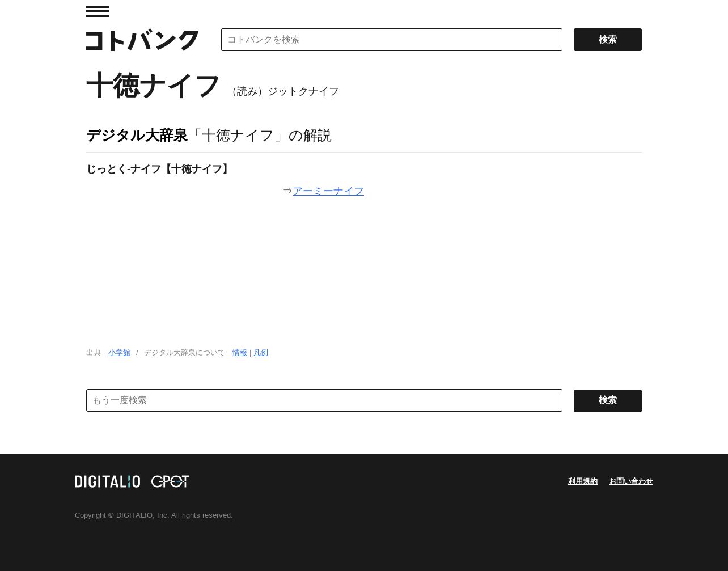Screen dimensions: 728x571
Task: Open the 小学館 source link
Action: (119, 353)
